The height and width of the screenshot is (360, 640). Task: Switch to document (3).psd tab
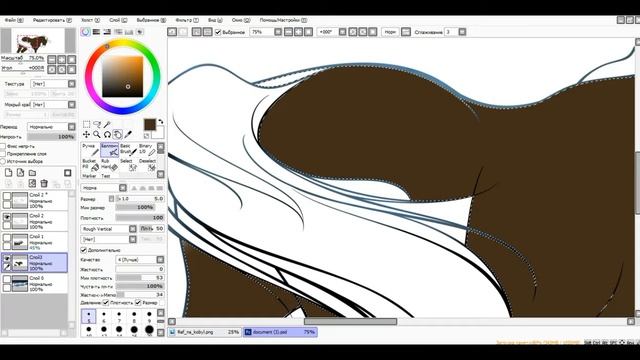click(x=280, y=332)
